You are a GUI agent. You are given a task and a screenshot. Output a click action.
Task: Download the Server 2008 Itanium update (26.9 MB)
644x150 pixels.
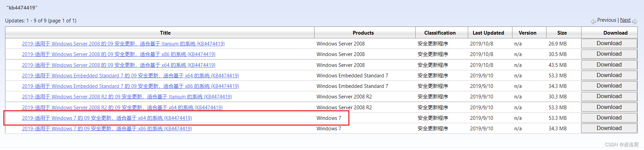609,43
